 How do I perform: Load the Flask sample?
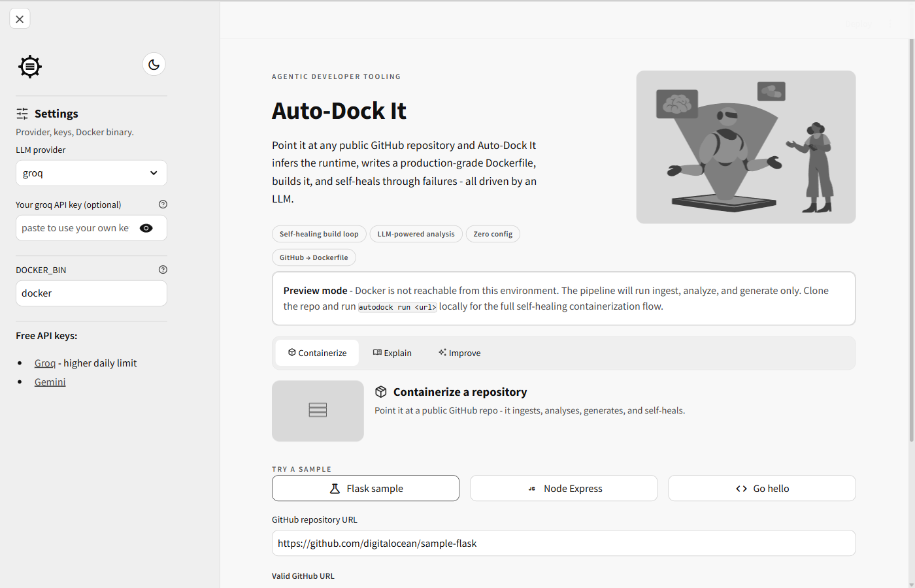(365, 489)
